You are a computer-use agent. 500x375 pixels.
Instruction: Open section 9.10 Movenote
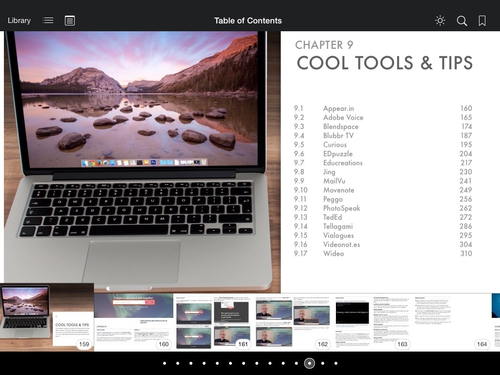(x=383, y=190)
